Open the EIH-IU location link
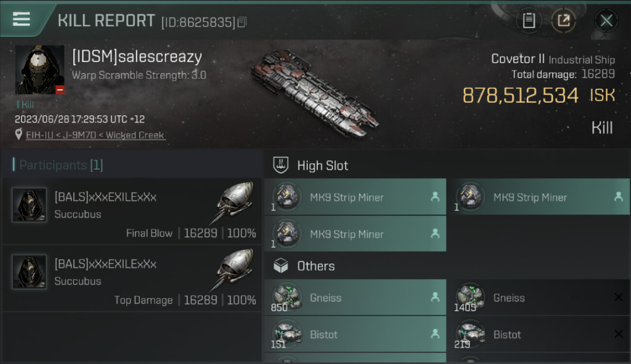Viewport: 631px width, 364px height. point(96,135)
